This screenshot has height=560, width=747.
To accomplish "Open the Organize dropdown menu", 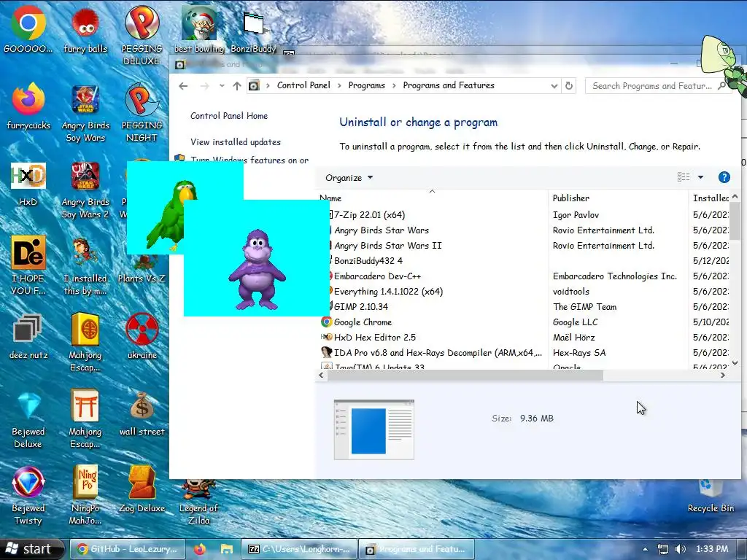I will click(x=349, y=178).
